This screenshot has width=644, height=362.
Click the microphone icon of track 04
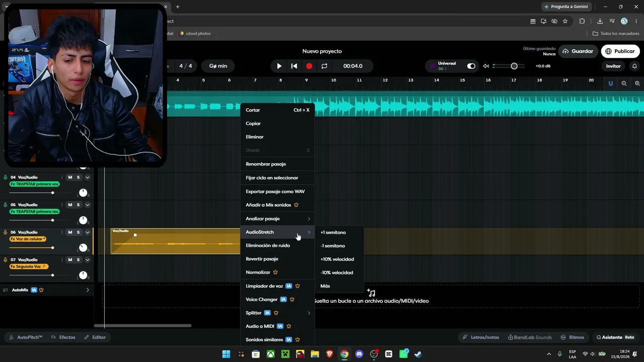(6, 177)
